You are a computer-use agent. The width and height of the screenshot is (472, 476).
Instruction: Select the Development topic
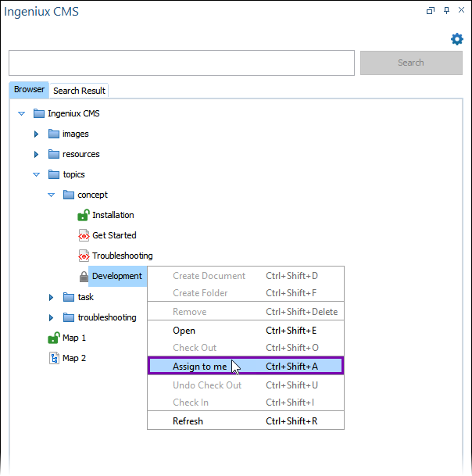[x=117, y=276]
